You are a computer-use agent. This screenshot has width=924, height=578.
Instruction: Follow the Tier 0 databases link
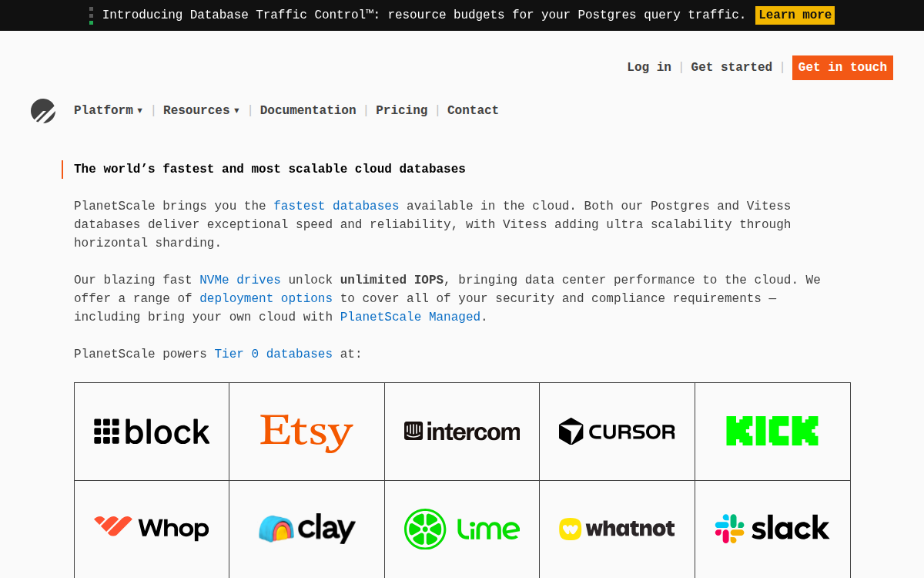[273, 354]
